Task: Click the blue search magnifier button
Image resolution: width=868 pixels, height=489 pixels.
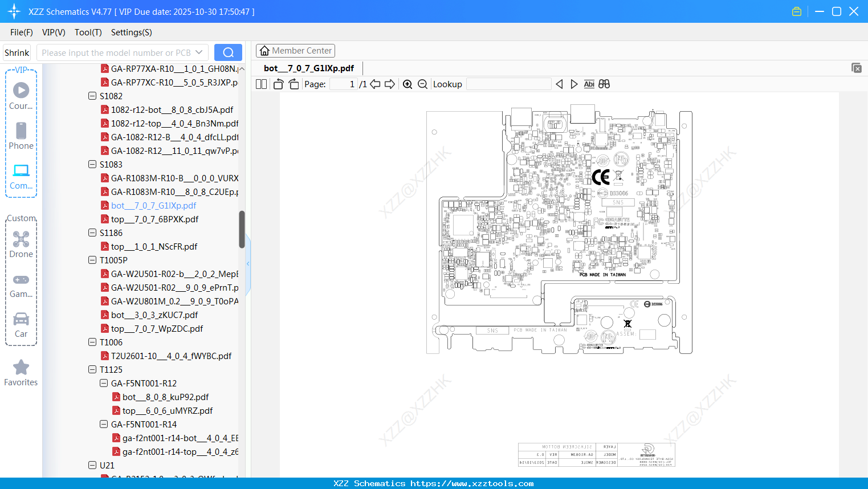Action: click(x=228, y=52)
